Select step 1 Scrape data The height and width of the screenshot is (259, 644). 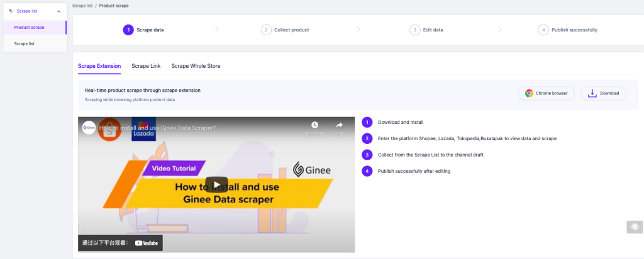(128, 30)
